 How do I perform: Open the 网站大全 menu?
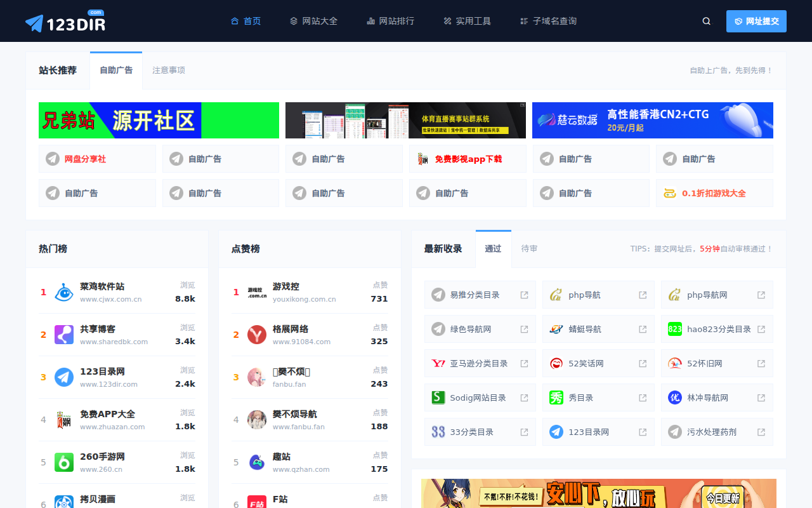pyautogui.click(x=313, y=21)
